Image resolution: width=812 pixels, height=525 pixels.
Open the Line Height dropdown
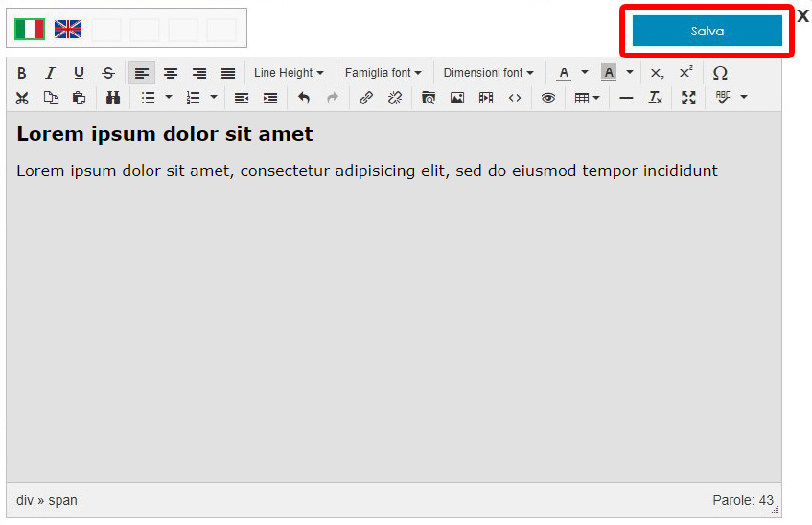[289, 73]
